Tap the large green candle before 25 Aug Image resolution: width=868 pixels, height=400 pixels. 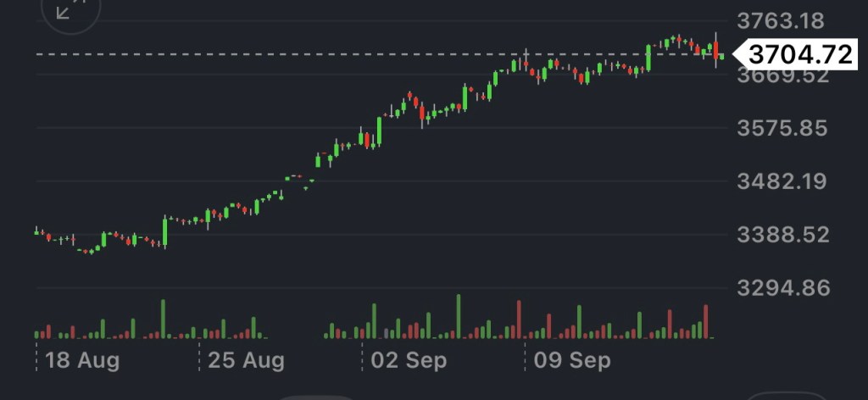[164, 231]
